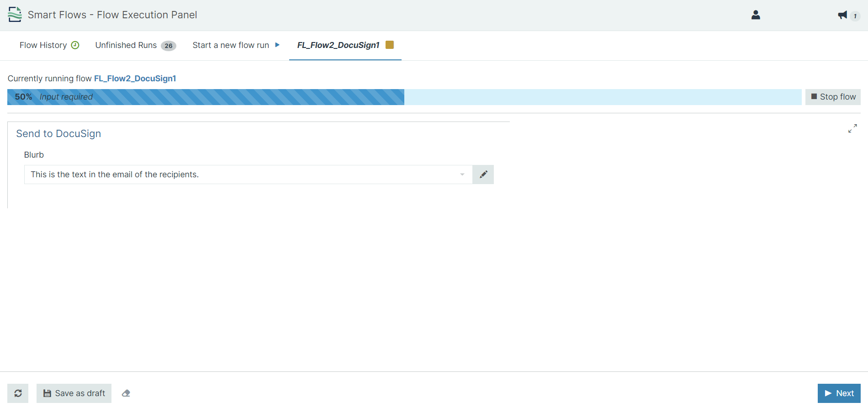868x413 pixels.
Task: Click the yellow stop square on FL_Flow2_DocuSign1 tab
Action: click(x=390, y=45)
